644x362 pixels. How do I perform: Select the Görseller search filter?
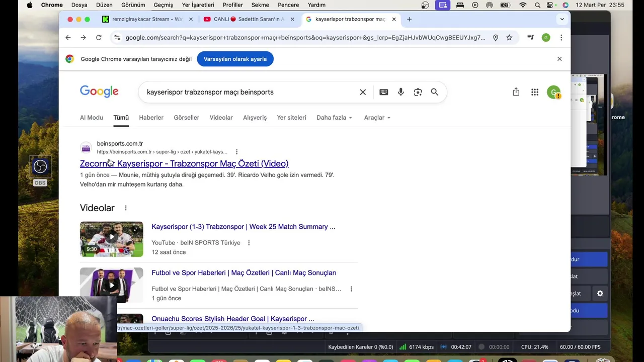187,118
